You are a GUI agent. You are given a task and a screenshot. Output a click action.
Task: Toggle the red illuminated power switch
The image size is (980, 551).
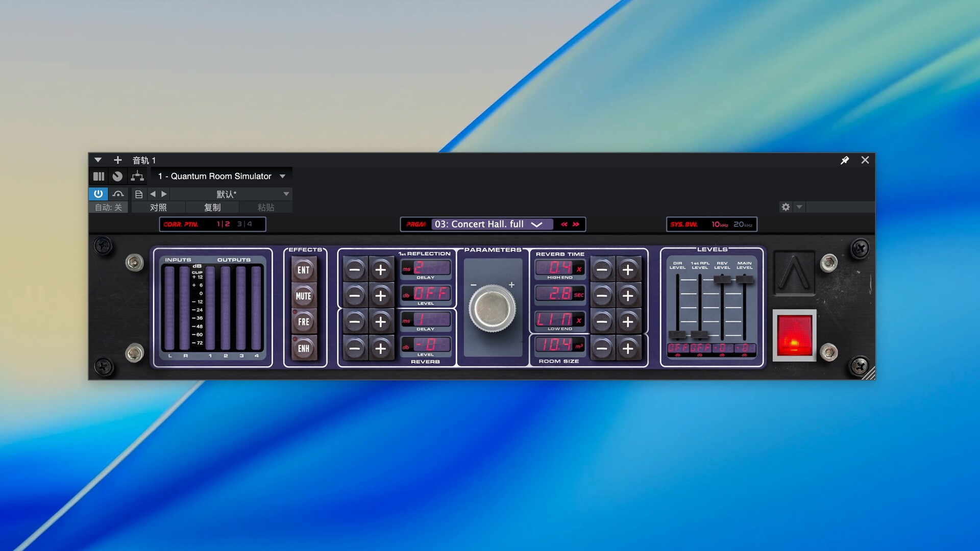[794, 335]
